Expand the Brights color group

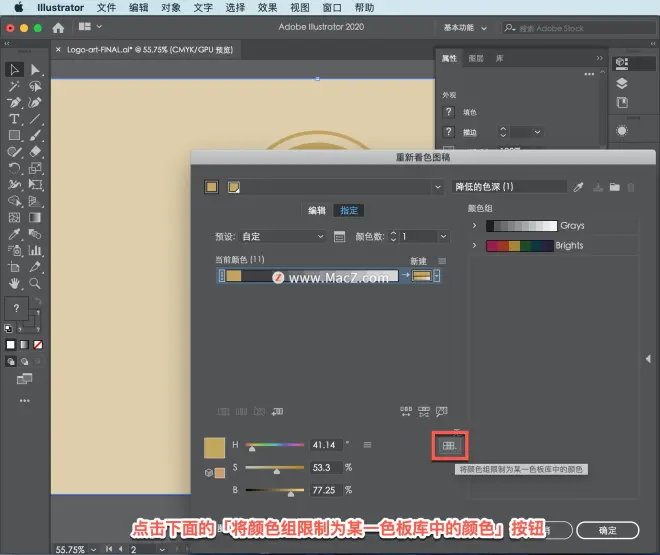(x=474, y=245)
